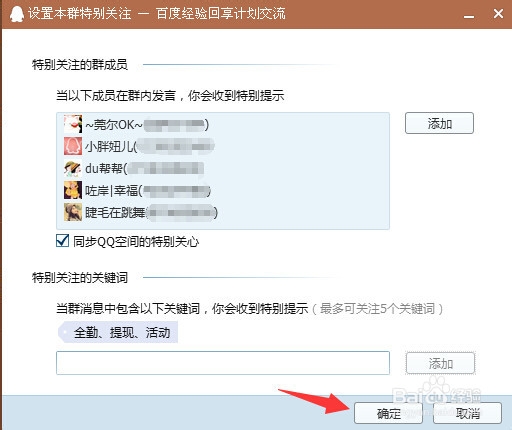Select avatar of 咗岸|幸福 member

[73, 190]
